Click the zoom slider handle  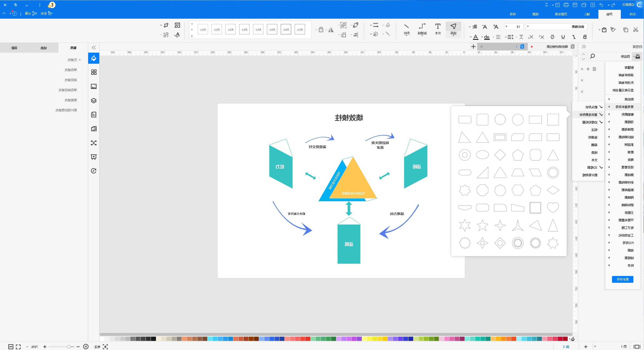tap(69, 347)
